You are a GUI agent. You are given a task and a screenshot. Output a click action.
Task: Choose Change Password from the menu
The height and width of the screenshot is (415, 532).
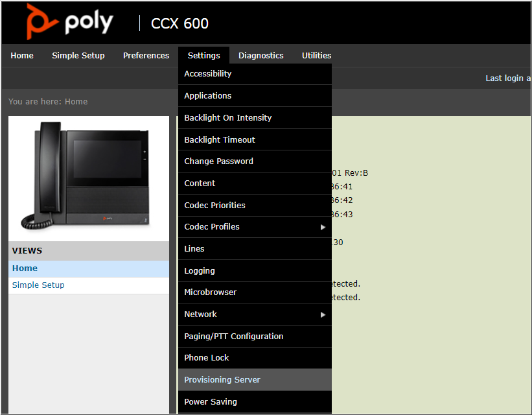coord(218,161)
